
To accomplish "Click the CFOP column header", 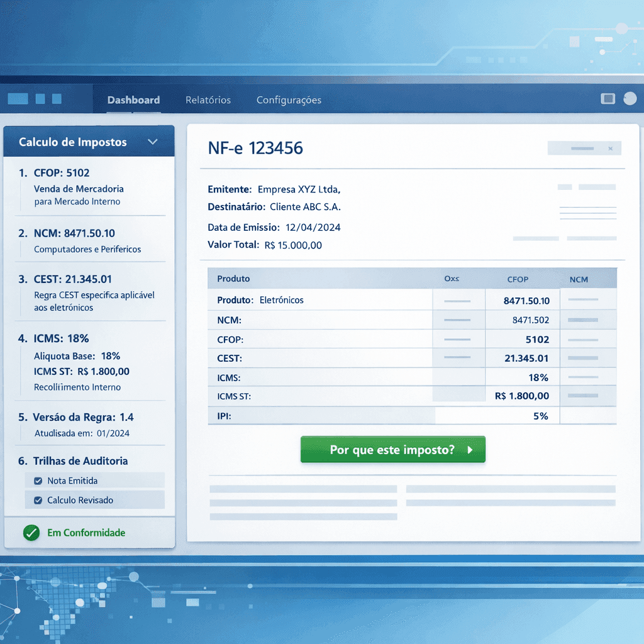I will coord(518,279).
